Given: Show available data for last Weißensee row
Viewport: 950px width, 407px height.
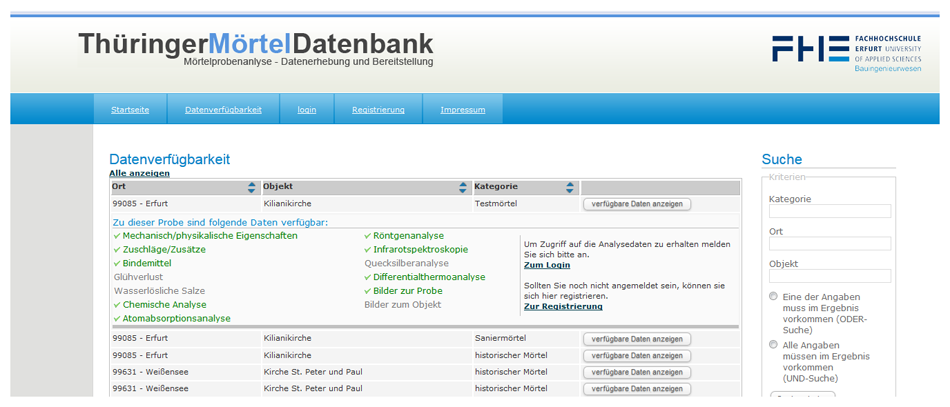Looking at the screenshot, I should click(636, 389).
